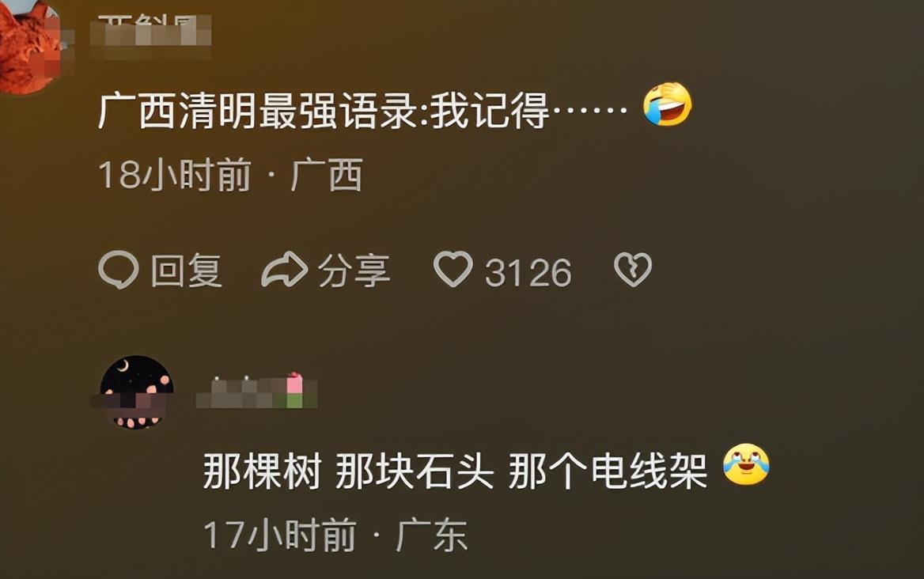Click the 17小时前 timestamp on reply

click(x=280, y=535)
